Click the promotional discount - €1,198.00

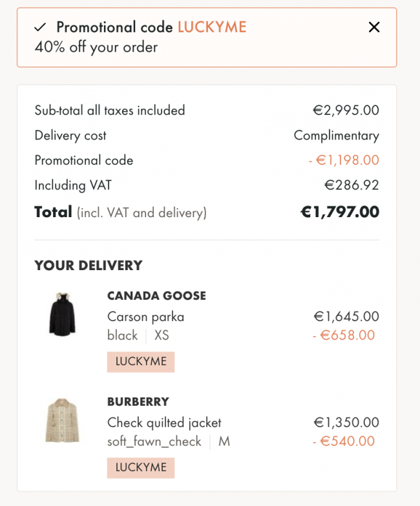coord(344,160)
